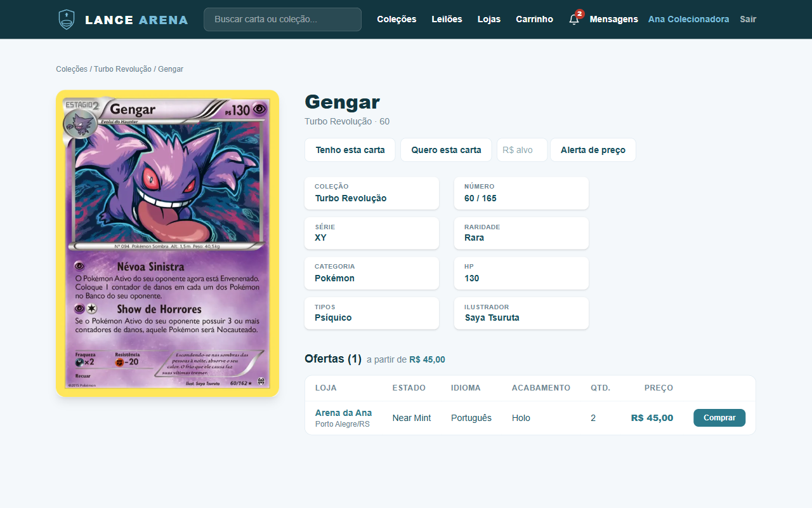The width and height of the screenshot is (812, 508).
Task: Click the QTD. column header
Action: [601, 388]
